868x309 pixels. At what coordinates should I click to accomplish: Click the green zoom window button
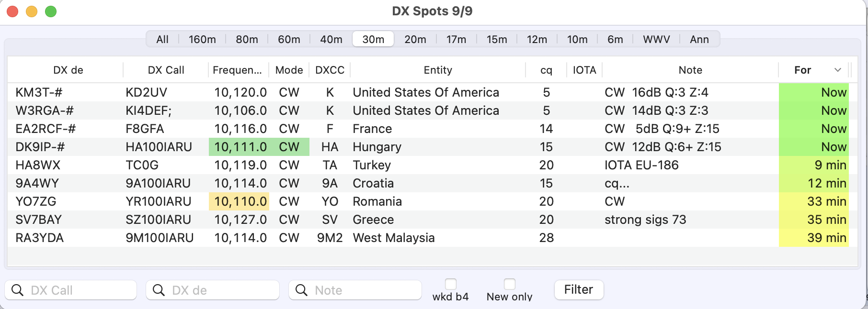pyautogui.click(x=51, y=11)
